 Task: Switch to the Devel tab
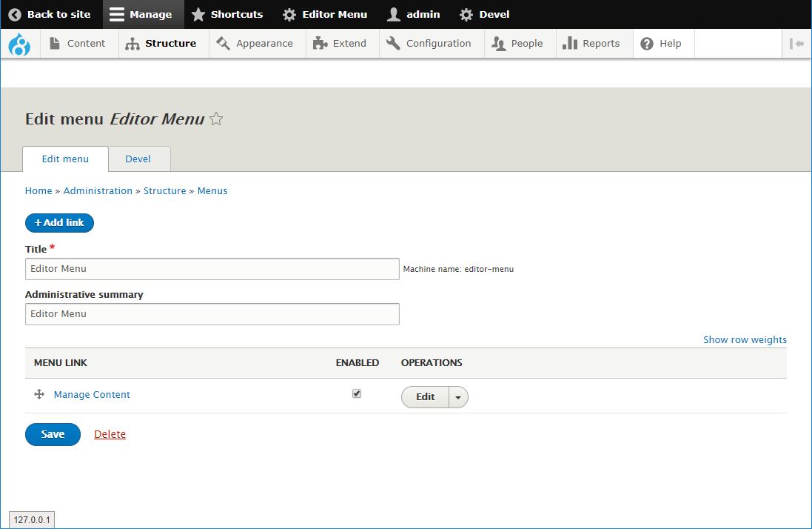click(138, 159)
